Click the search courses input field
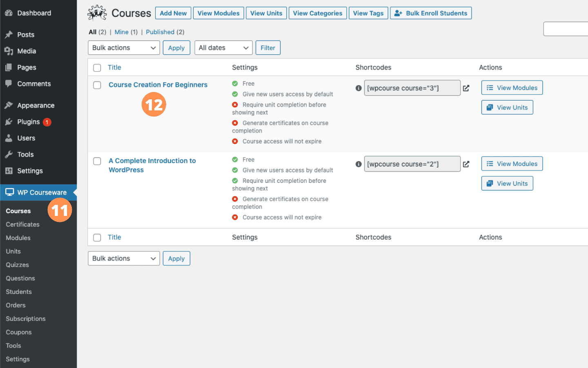 [x=566, y=29]
